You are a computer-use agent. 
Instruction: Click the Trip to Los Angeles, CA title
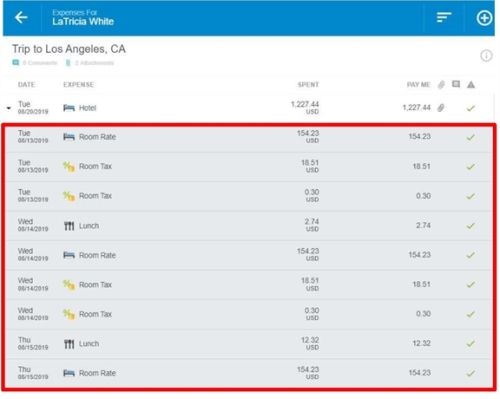pos(69,49)
